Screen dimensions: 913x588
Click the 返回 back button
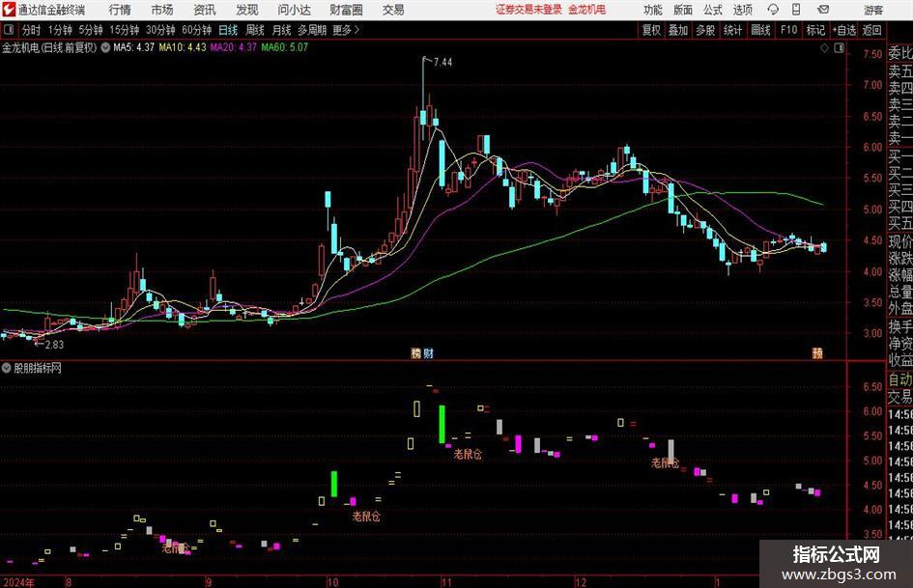872,30
